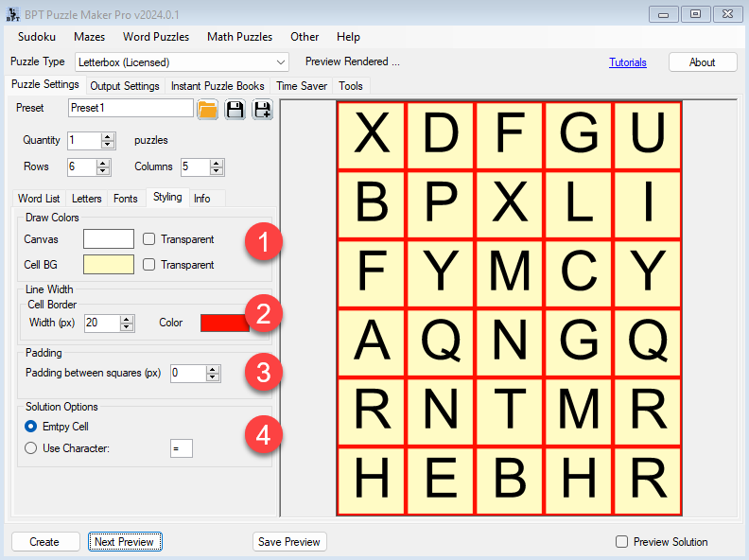Decrease the Columns value with down arrow
Image resolution: width=749 pixels, height=560 pixels.
tap(218, 171)
